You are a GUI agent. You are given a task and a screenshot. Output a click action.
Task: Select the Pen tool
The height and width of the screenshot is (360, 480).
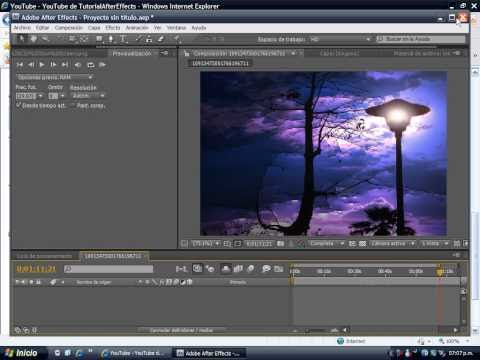(111, 39)
